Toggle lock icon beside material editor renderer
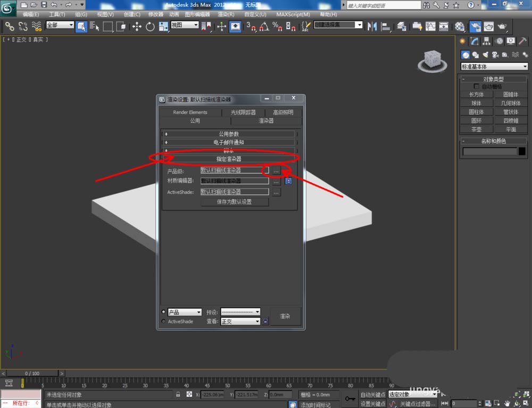Viewport: 532px width, 408px height. tap(288, 181)
